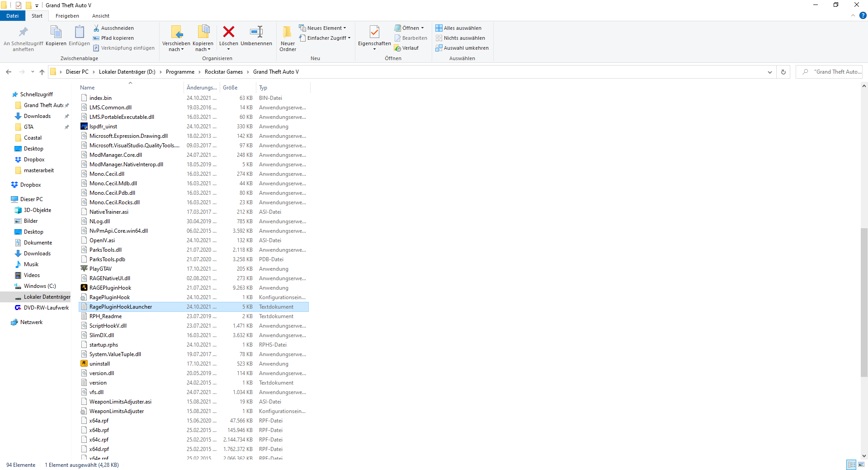Select Downloads under Schnellzugriff
The height and width of the screenshot is (470, 868).
click(38, 116)
